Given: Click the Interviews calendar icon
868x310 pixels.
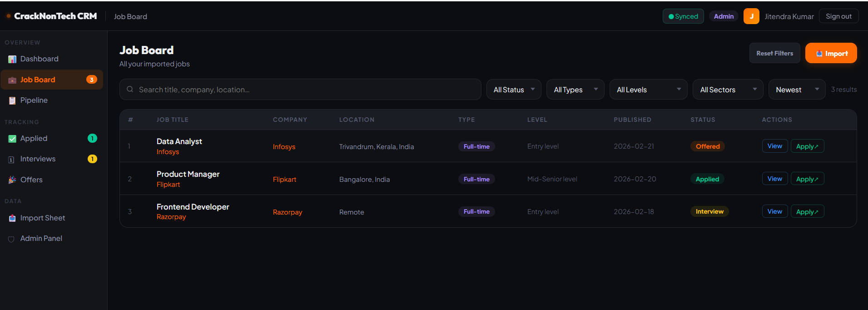Looking at the screenshot, I should point(11,160).
